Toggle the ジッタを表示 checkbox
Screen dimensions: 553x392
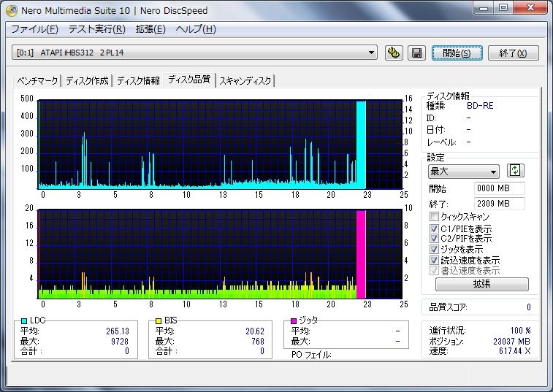434,249
